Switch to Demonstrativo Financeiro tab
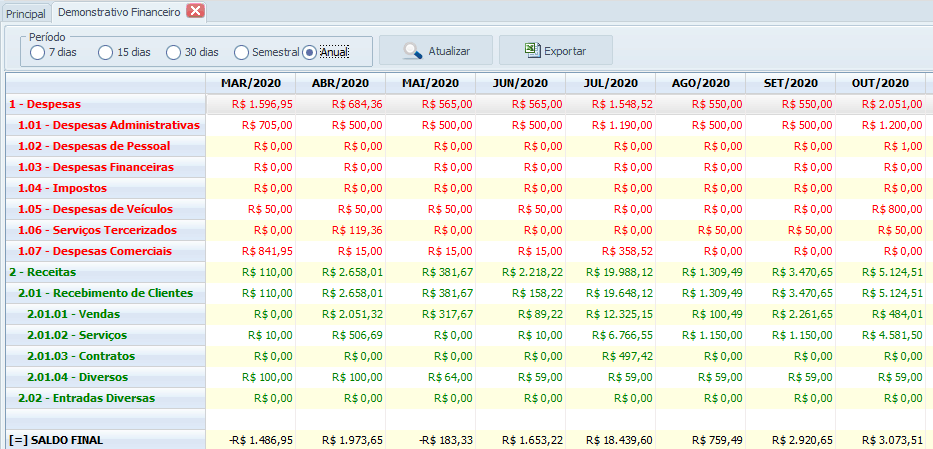The height and width of the screenshot is (449, 933). coord(120,12)
